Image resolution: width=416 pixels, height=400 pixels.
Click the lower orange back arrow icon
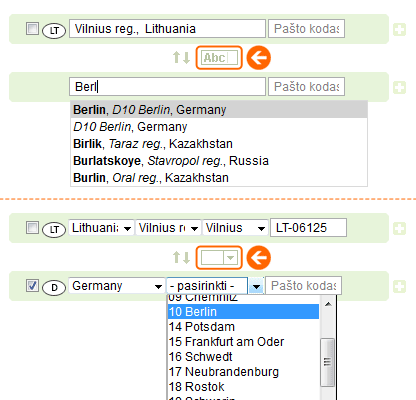pos(259,258)
